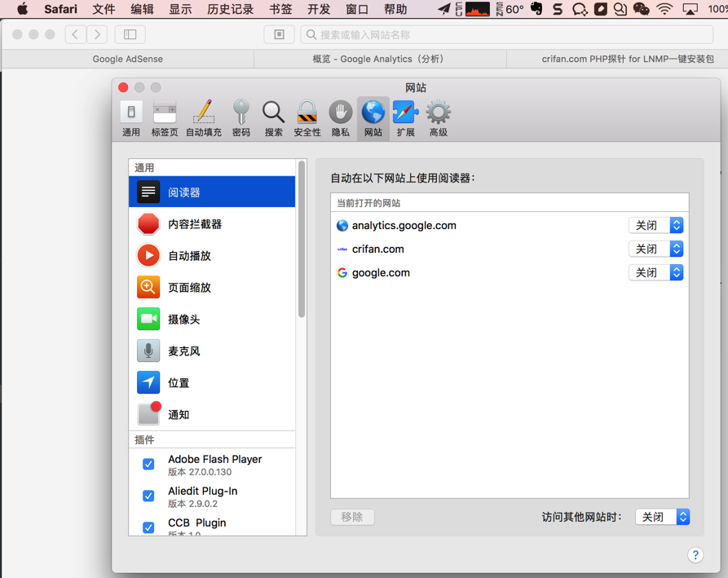
Task: Open reader dropdown for google.com
Action: pos(655,272)
